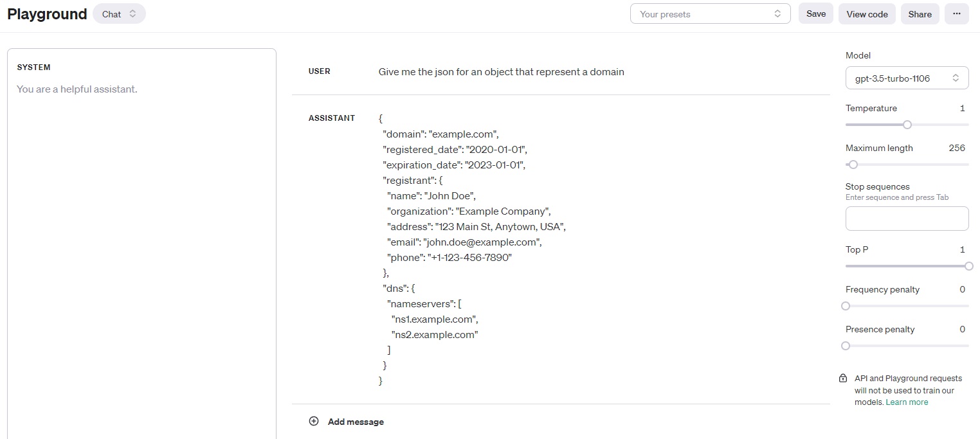Click the Temperature slider handle

point(907,125)
